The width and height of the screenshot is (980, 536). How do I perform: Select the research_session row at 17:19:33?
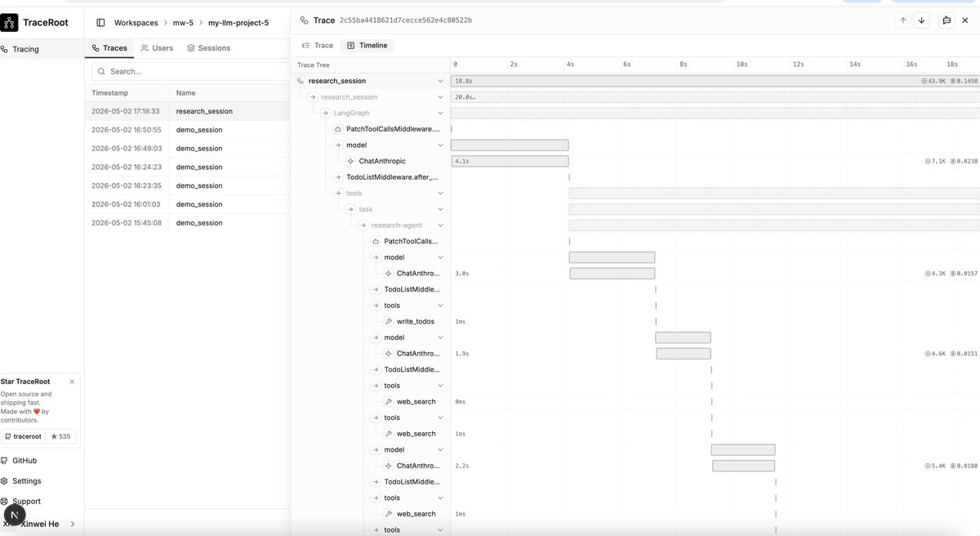tap(187, 111)
